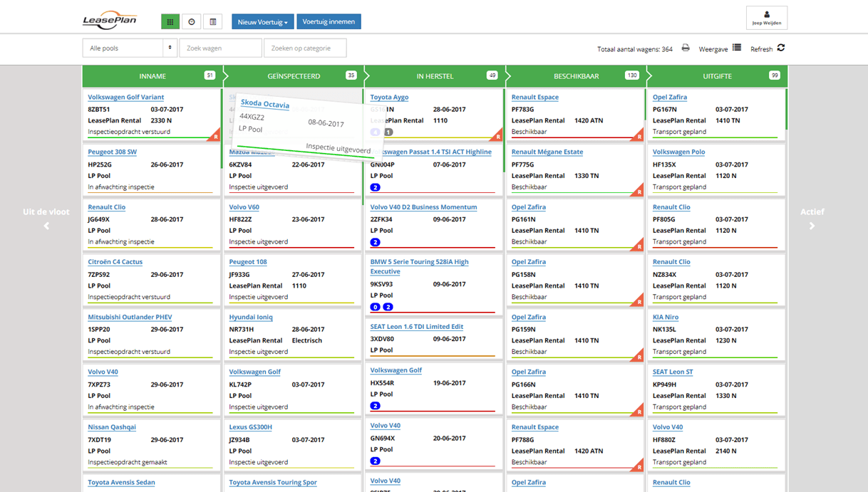
Task: Click the Voertuig innemen button
Action: 329,21
